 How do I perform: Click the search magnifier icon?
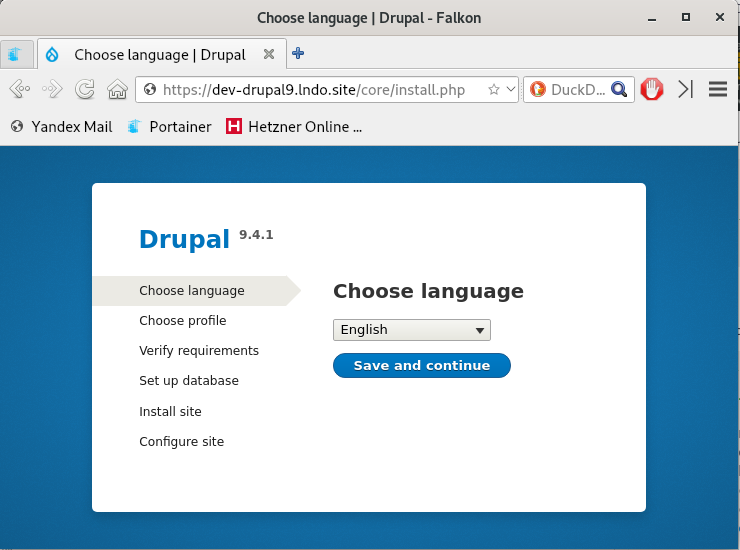tap(619, 89)
